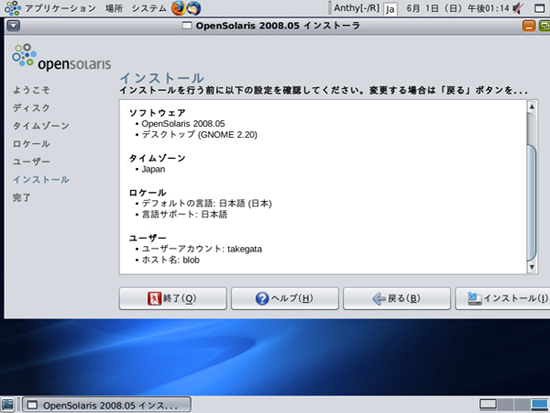The height and width of the screenshot is (413, 550).
Task: Click the 'OpenSolaris 2008.05' summary line
Action: [x=183, y=124]
